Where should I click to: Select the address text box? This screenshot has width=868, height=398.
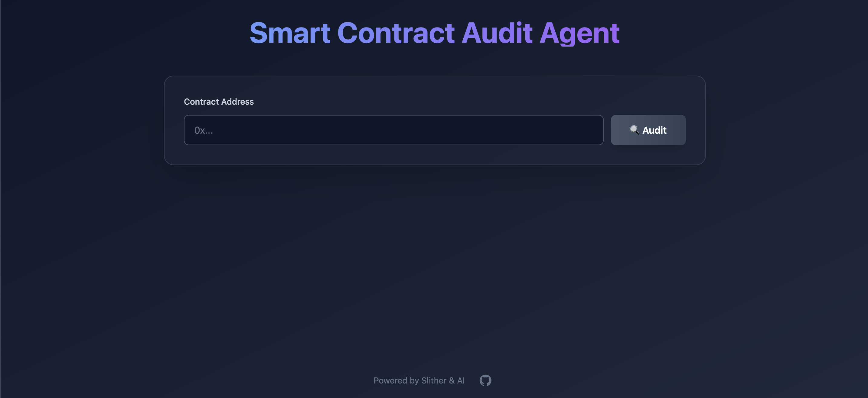point(393,130)
